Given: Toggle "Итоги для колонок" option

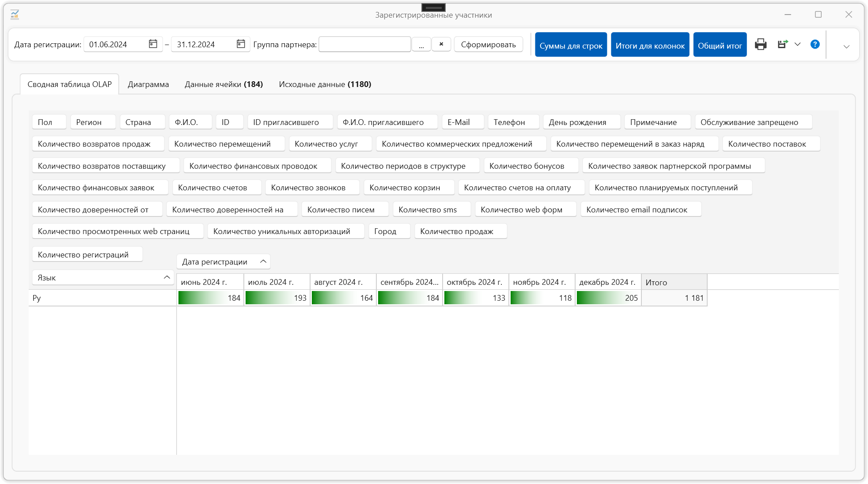Looking at the screenshot, I should [650, 45].
